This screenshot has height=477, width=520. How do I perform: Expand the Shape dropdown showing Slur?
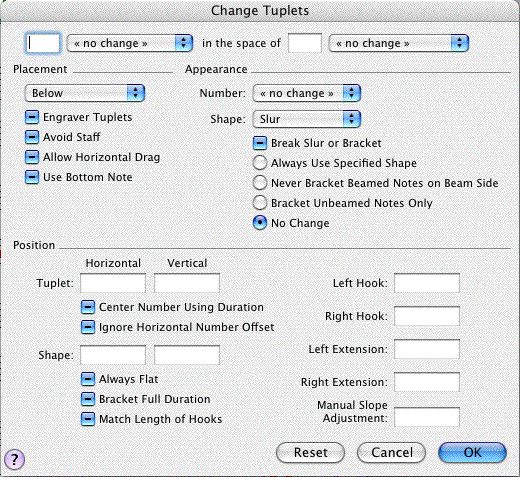[x=307, y=119]
